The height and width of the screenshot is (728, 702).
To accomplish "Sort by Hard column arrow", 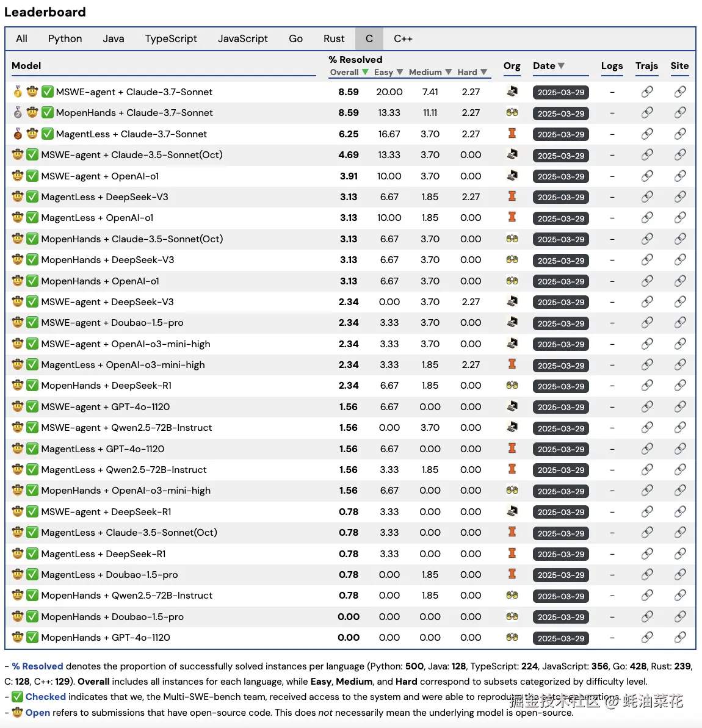I will click(484, 72).
